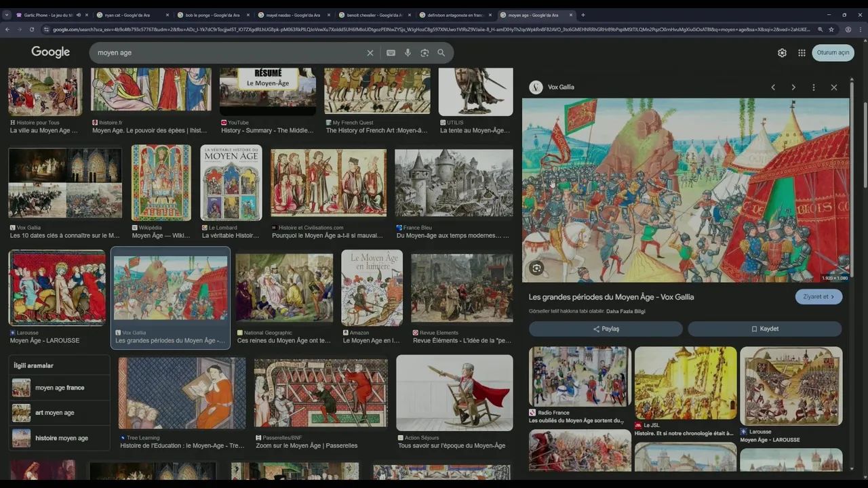868x488 pixels.
Task: Open the tab search dropdown arrow
Action: coord(7,15)
